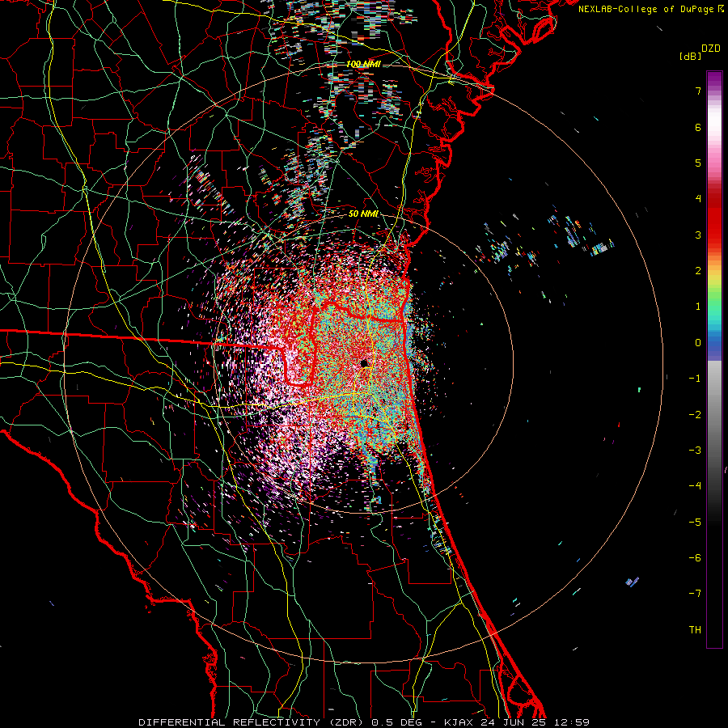Click the 3 value on the color scale
The image size is (728, 728).
(x=698, y=235)
